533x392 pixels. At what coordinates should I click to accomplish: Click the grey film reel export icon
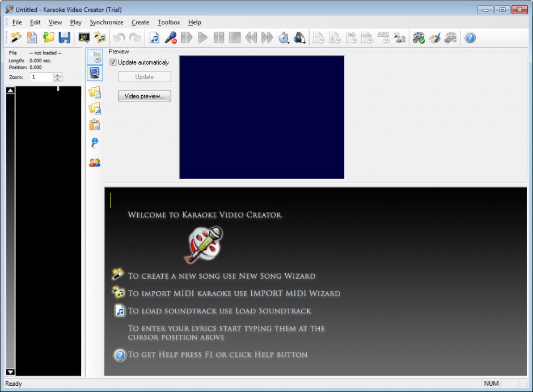tap(451, 37)
